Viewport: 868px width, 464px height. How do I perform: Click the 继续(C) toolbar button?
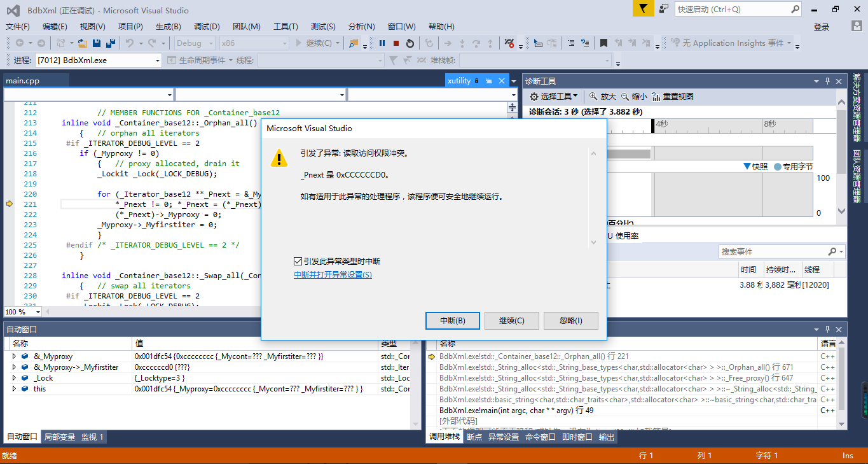pyautogui.click(x=318, y=43)
